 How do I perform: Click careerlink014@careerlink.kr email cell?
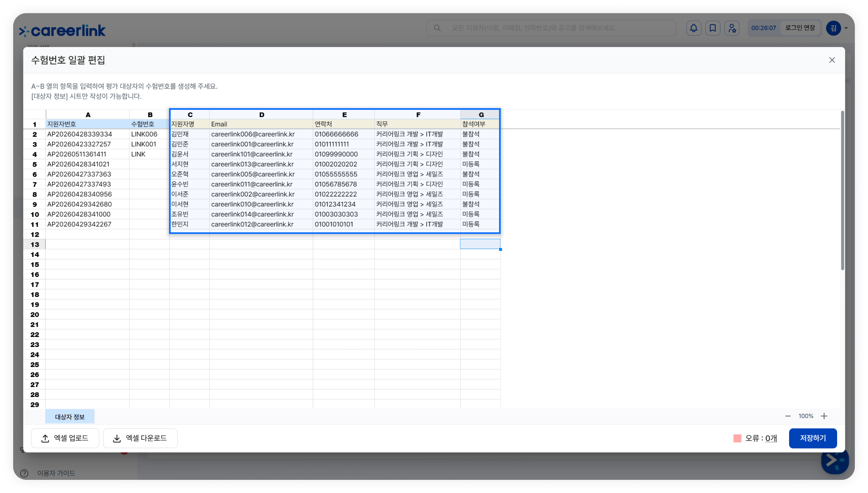(261, 214)
